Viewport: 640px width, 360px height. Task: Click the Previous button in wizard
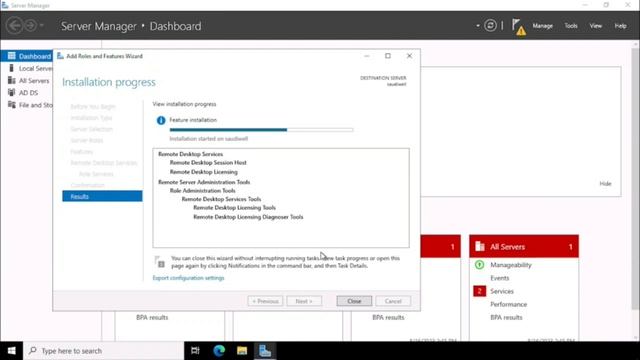coord(265,301)
